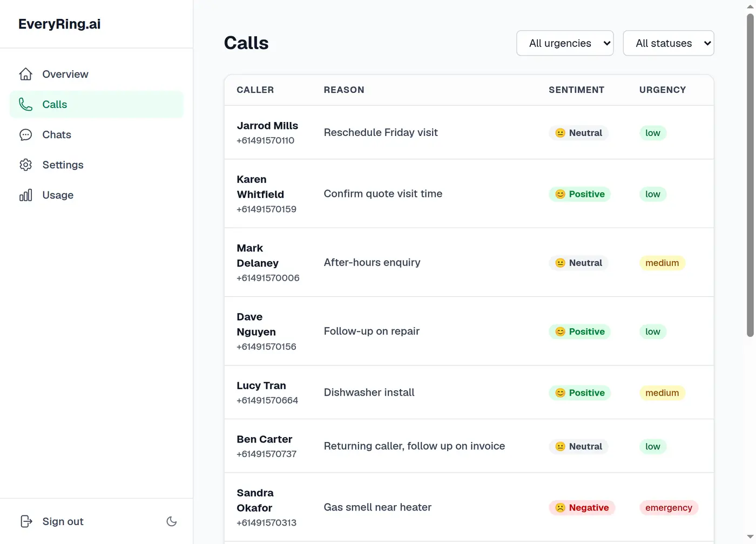Click the Follow-up on repair reason
Image resolution: width=756 pixels, height=544 pixels.
pyautogui.click(x=372, y=331)
